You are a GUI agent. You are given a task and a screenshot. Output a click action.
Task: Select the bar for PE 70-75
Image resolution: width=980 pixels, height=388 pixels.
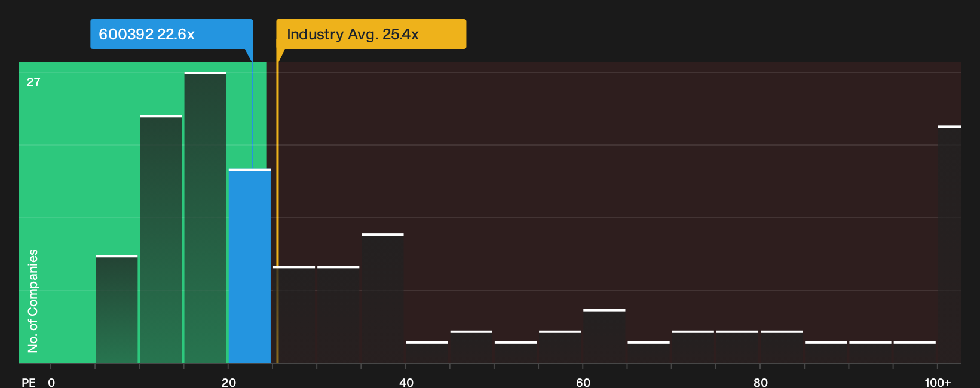[x=693, y=347]
